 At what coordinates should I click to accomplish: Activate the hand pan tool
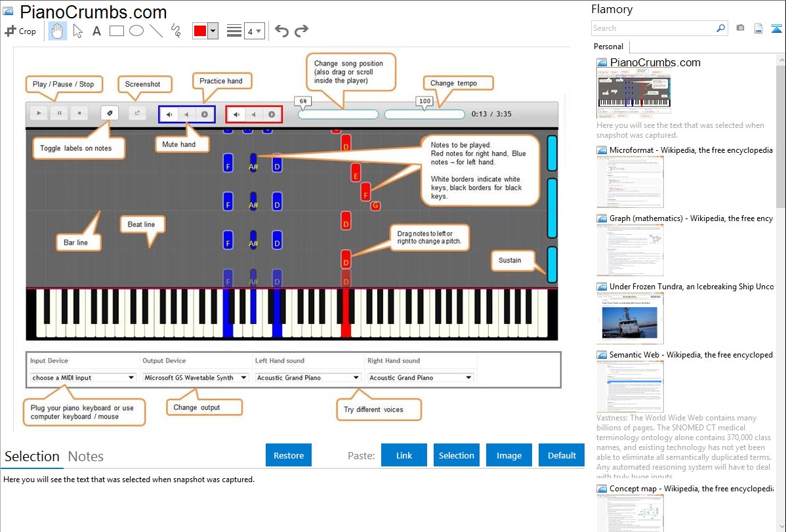click(x=58, y=31)
